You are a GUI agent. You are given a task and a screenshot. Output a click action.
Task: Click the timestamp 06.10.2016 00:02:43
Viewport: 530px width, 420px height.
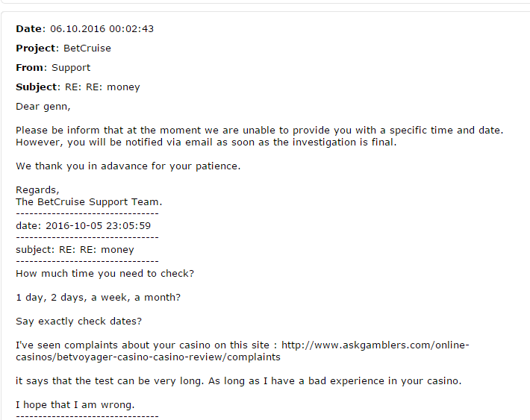[102, 28]
